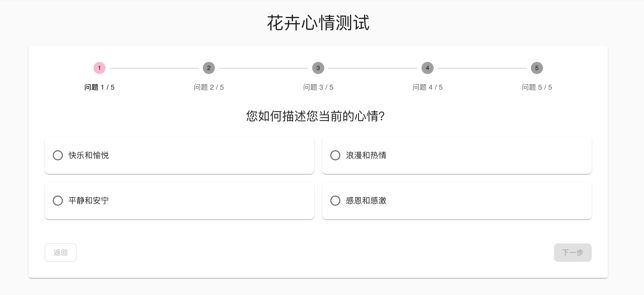Go to the 问题 4 / 5 step label
Viewport: 644px width, 295px height.
(428, 87)
